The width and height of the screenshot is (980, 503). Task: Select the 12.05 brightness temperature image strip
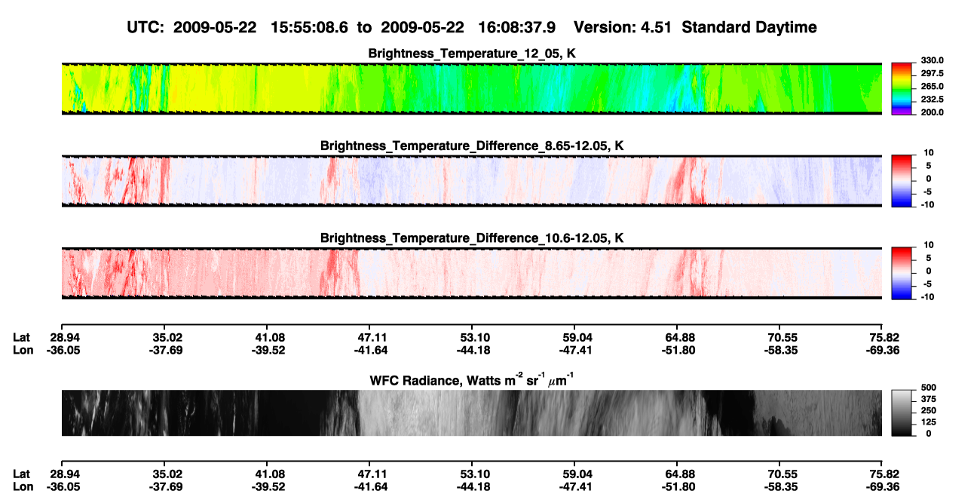click(x=472, y=89)
